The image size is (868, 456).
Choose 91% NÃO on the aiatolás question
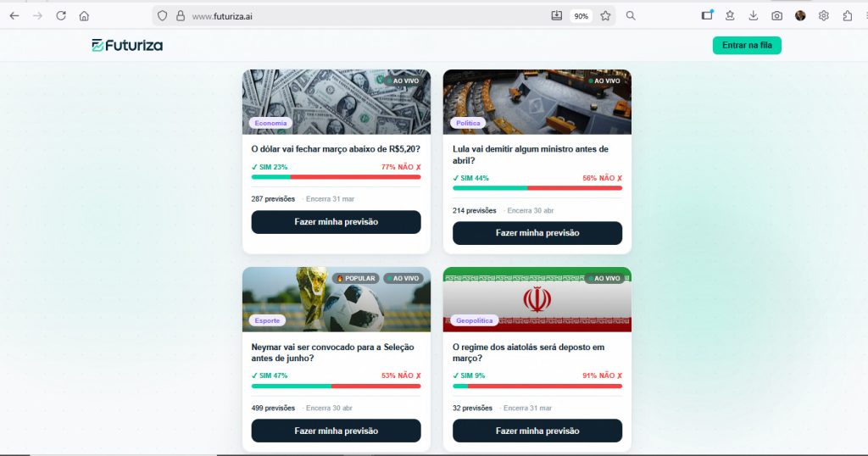603,375
